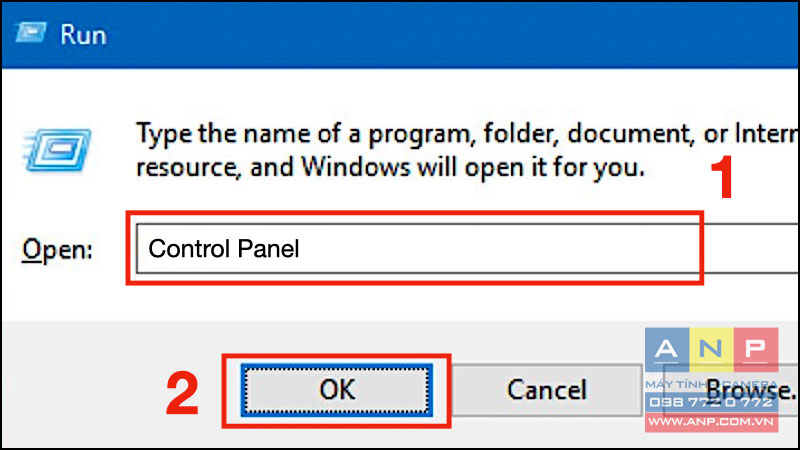Click the "Windows will open it for you" line

(390, 167)
